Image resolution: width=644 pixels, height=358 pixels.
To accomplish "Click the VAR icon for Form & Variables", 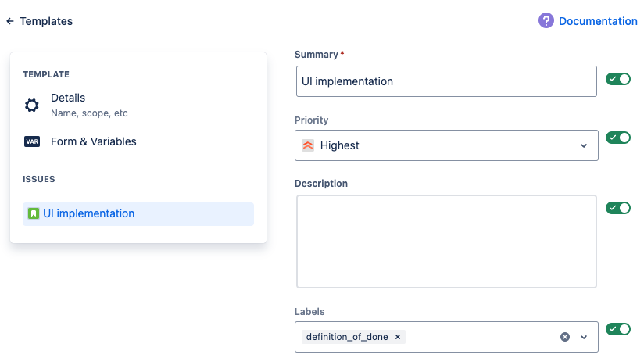I will [x=32, y=141].
